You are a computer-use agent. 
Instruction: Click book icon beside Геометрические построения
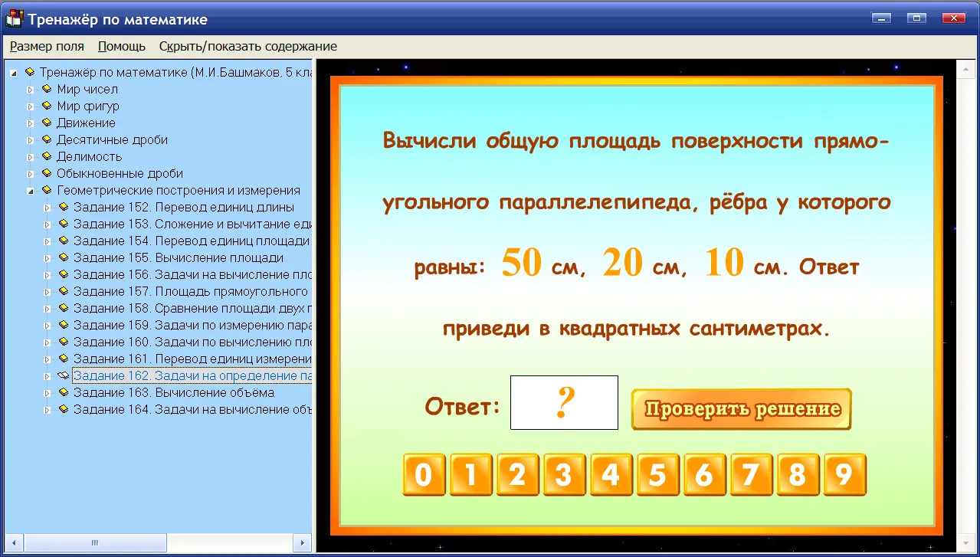(46, 190)
